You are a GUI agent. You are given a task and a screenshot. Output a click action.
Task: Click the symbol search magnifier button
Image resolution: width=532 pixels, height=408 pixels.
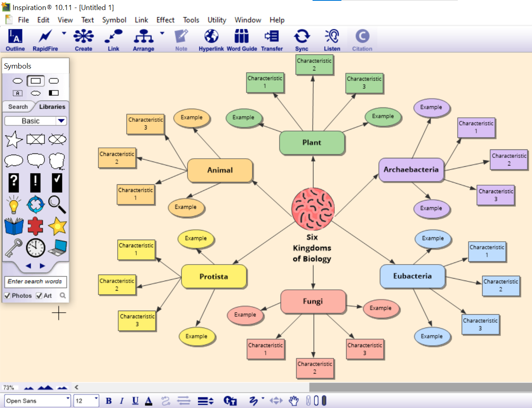click(x=63, y=295)
